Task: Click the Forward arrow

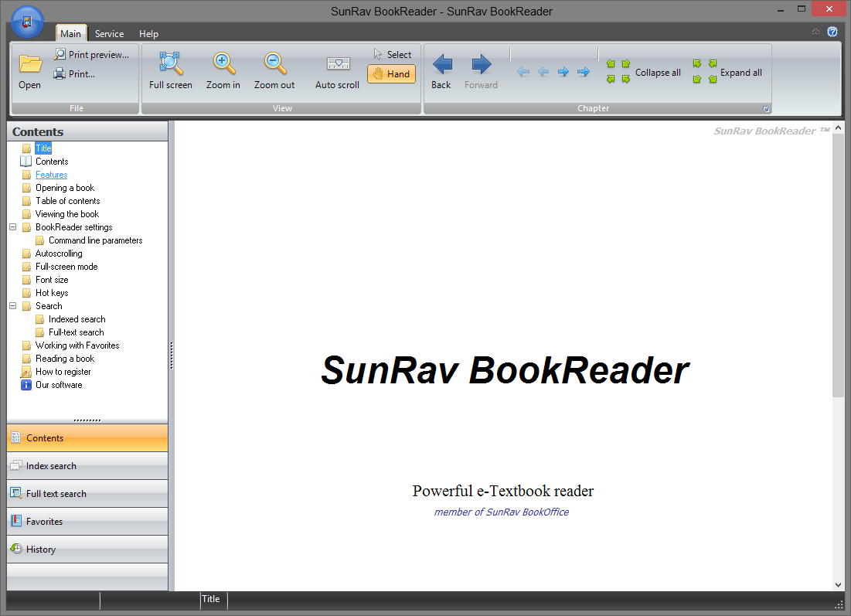Action: (x=481, y=71)
